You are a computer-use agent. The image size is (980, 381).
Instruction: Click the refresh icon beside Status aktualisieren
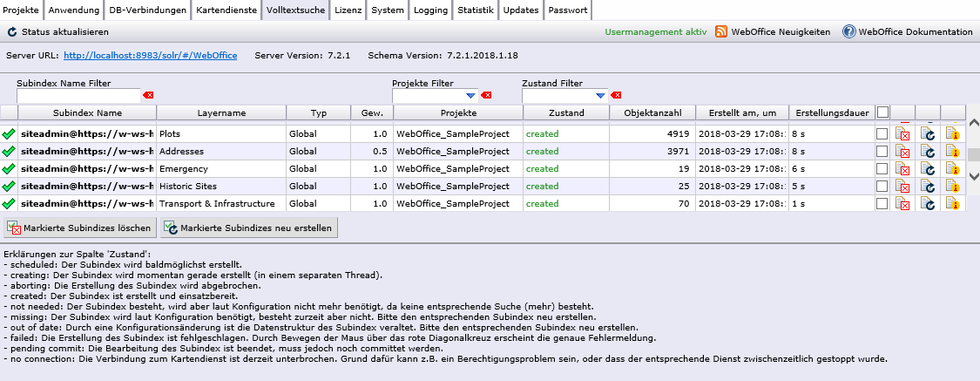(x=12, y=31)
